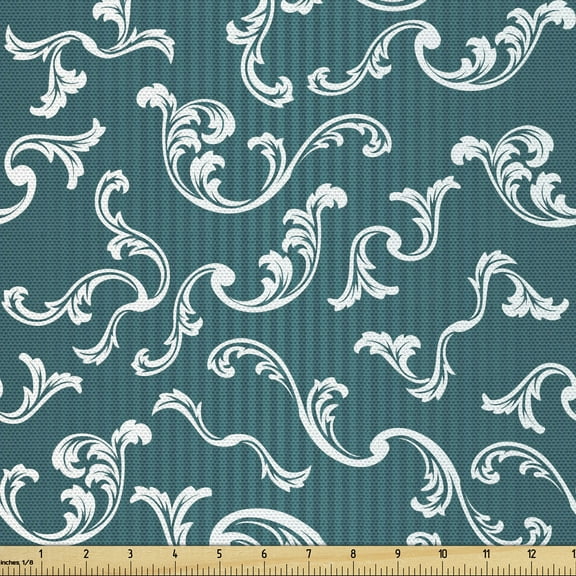Click the number 5 on the ruler

pyautogui.click(x=219, y=554)
